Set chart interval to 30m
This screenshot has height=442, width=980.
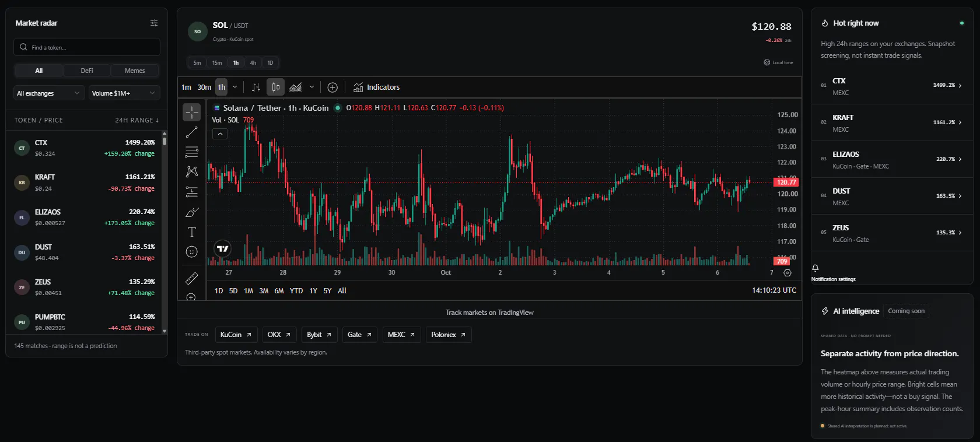[204, 87]
